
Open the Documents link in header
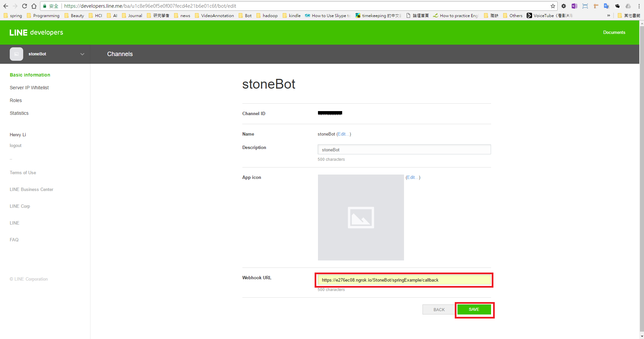click(614, 33)
